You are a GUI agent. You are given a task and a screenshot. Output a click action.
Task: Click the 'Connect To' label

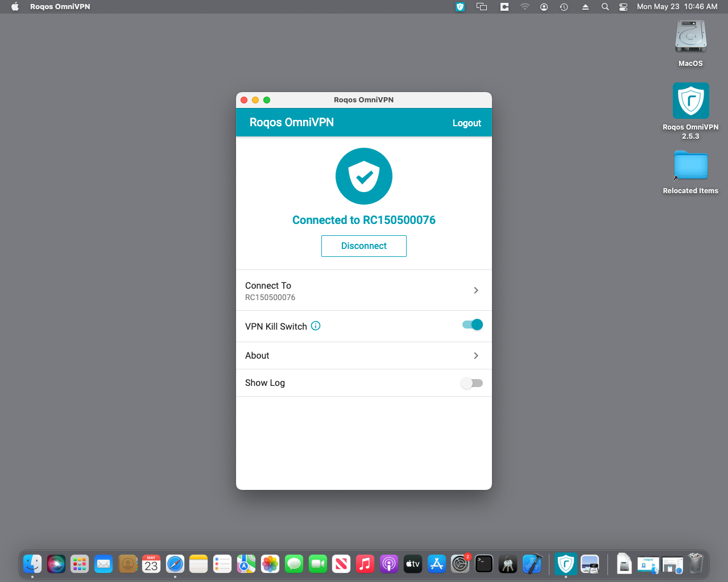coord(268,285)
